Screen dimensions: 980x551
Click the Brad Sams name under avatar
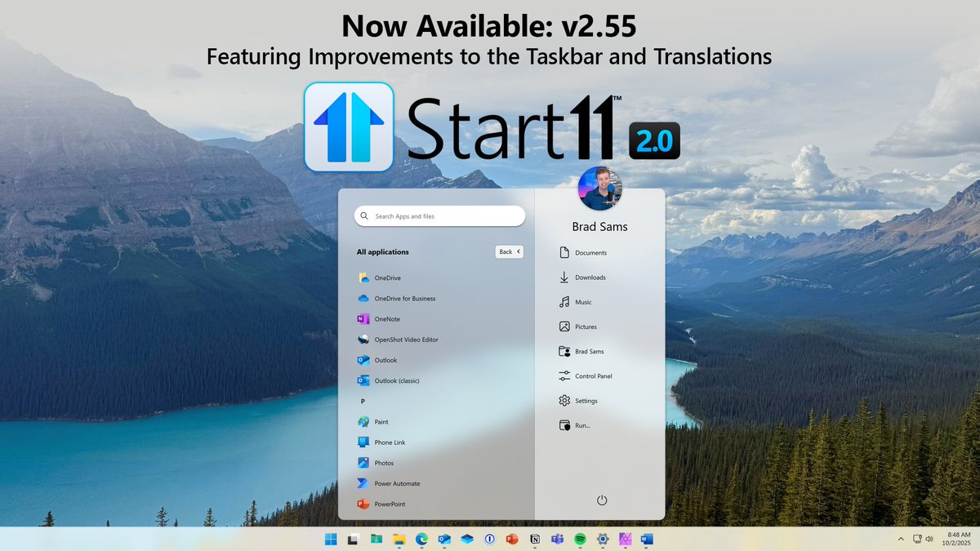[x=600, y=226]
